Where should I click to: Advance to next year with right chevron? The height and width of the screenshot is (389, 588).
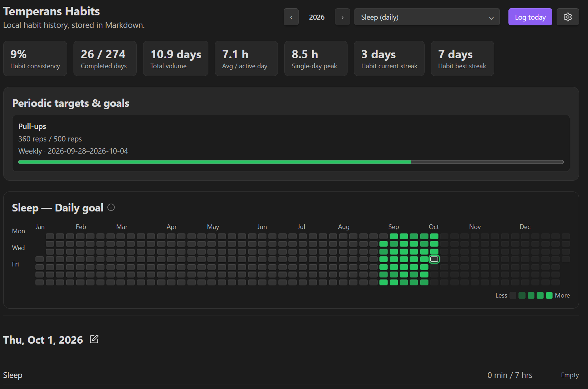click(343, 17)
